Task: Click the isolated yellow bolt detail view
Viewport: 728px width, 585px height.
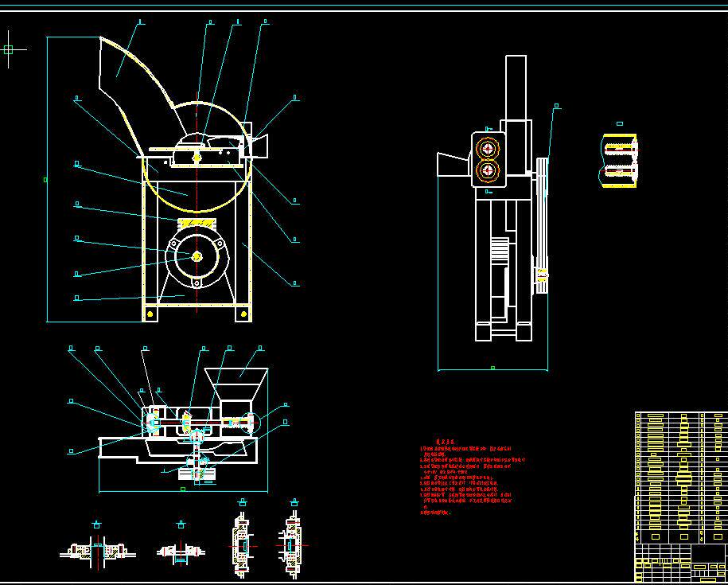Action: point(619,161)
